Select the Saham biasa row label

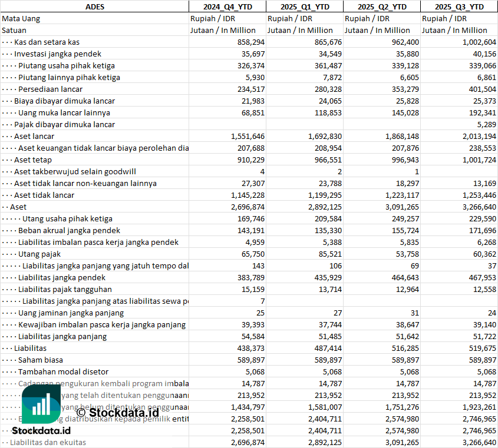40,359
